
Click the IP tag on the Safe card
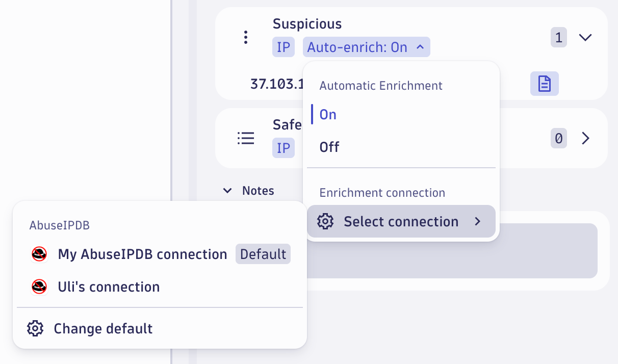point(284,148)
